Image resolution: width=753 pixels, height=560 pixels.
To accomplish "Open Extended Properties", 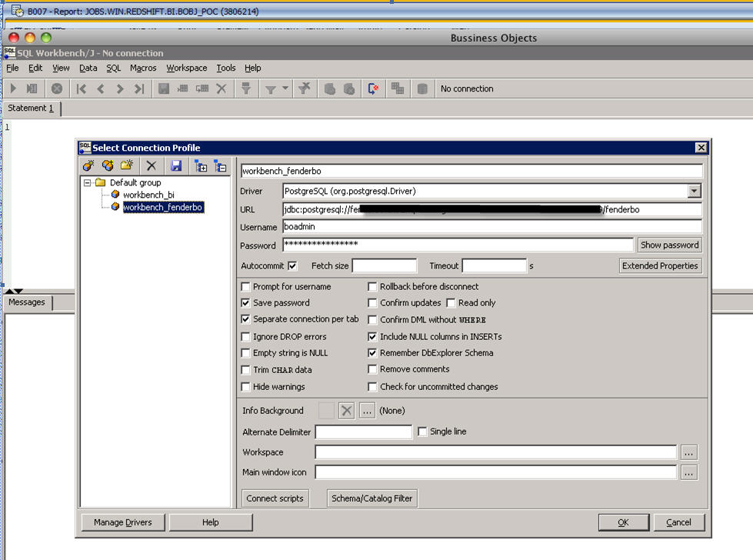I will [x=660, y=265].
